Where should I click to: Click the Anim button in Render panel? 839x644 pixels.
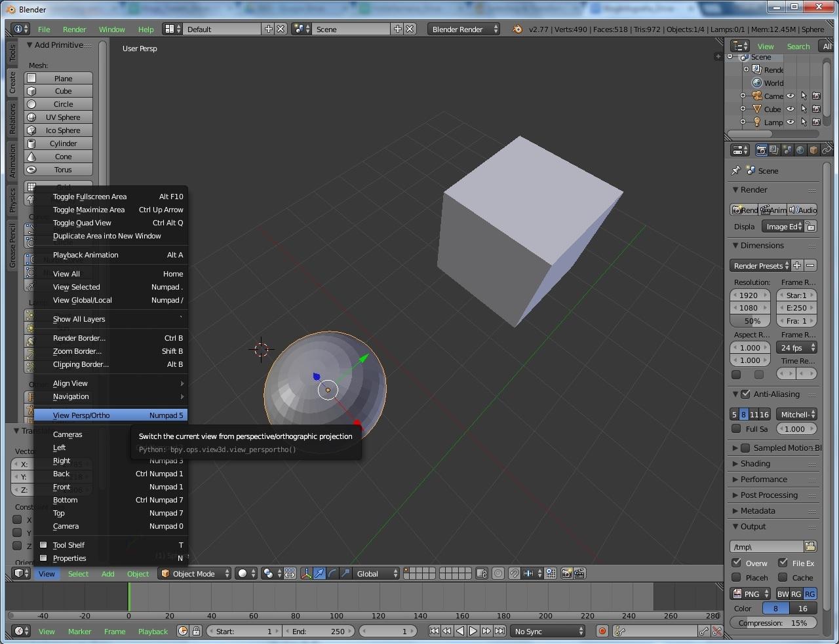[x=773, y=210]
